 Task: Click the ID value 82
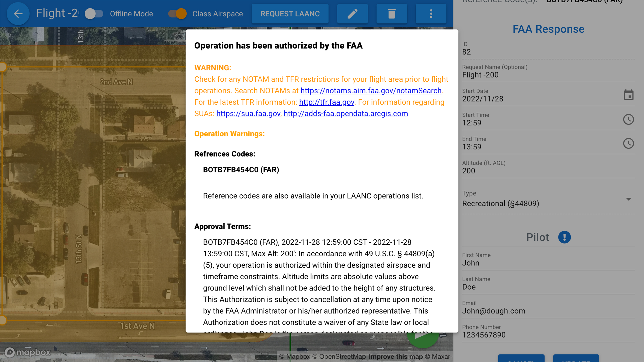coord(467,52)
